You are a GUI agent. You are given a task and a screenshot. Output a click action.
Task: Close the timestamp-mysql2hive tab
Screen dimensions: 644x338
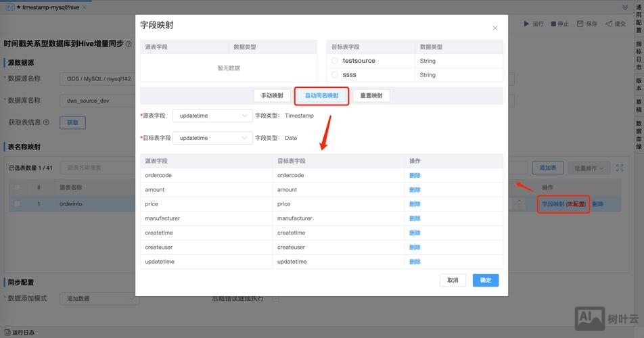click(84, 7)
